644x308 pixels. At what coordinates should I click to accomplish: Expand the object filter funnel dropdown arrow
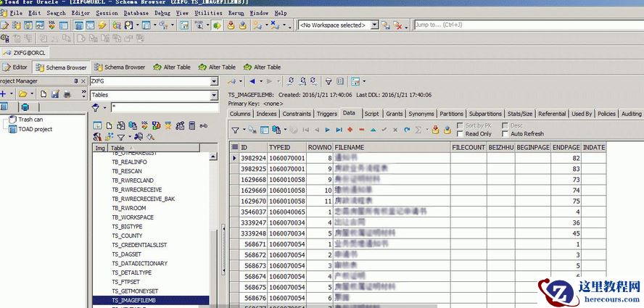(104, 108)
